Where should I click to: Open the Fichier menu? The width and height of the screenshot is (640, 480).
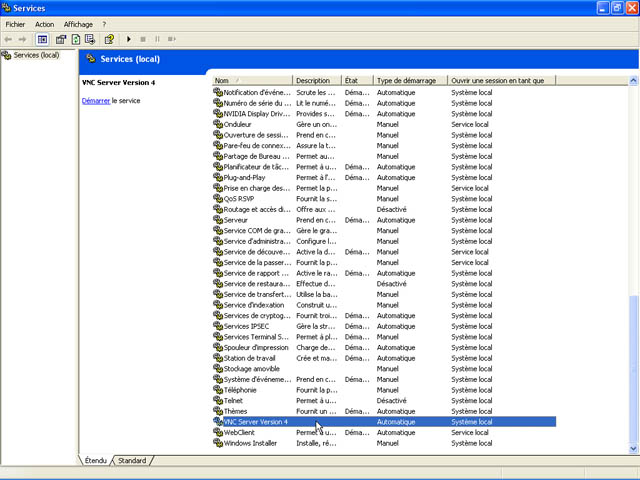(x=15, y=24)
